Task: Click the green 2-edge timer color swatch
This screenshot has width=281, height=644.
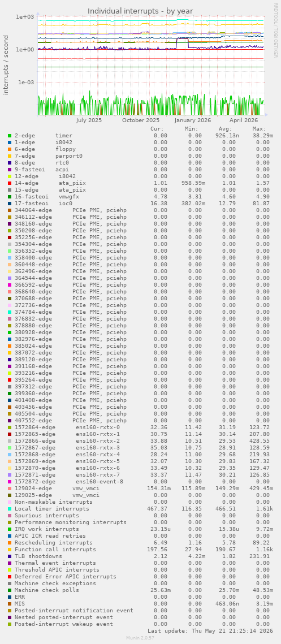Action: tap(10, 136)
